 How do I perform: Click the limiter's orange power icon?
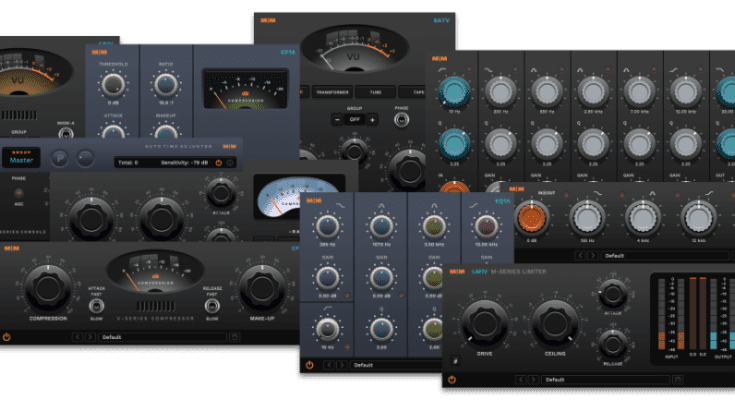[450, 380]
